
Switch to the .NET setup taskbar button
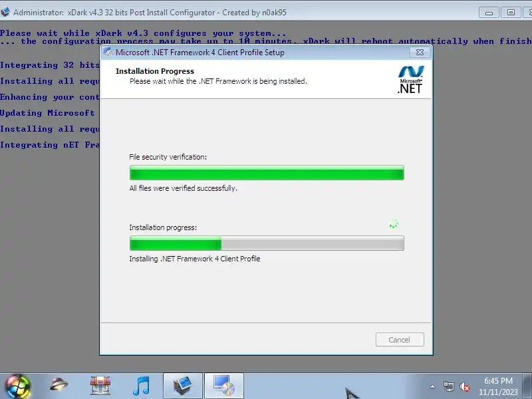pyautogui.click(x=224, y=386)
